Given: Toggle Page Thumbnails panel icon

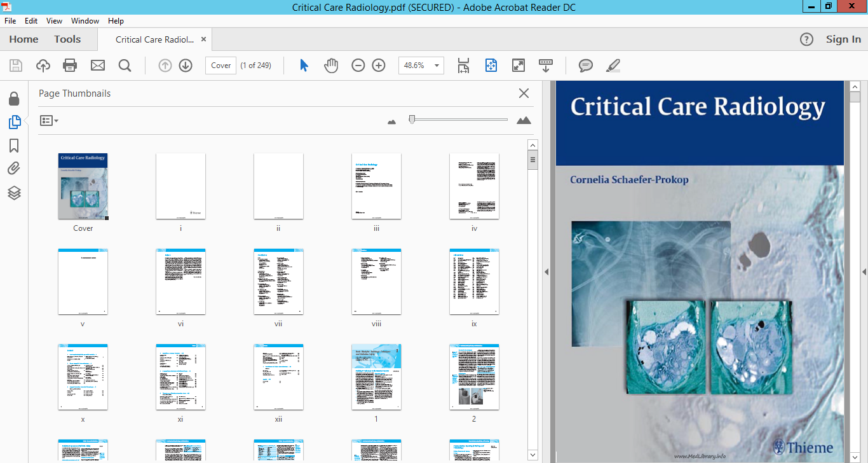Looking at the screenshot, I should [14, 122].
